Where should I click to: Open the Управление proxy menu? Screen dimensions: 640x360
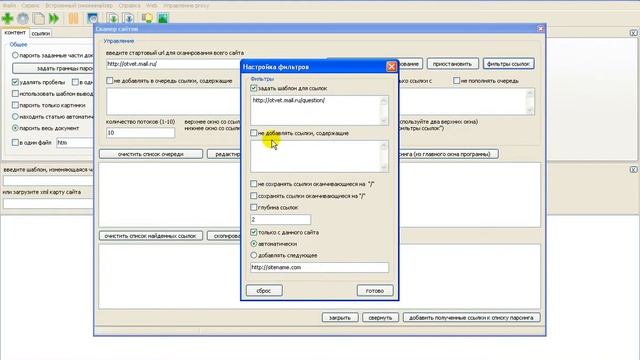(x=186, y=5)
